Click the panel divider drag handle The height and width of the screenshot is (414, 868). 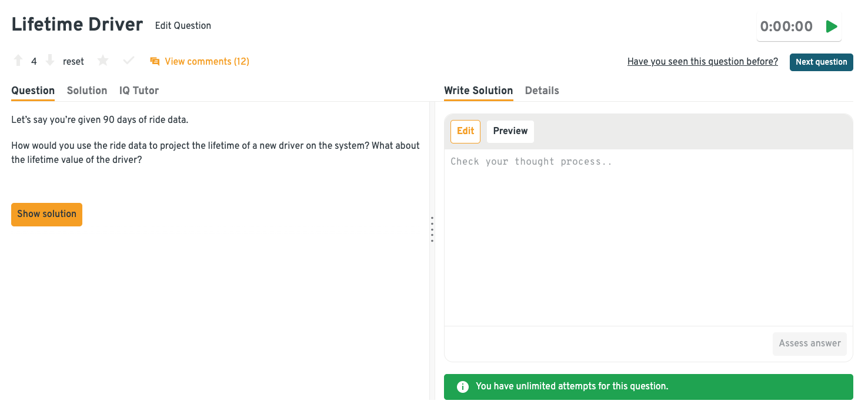pos(432,229)
